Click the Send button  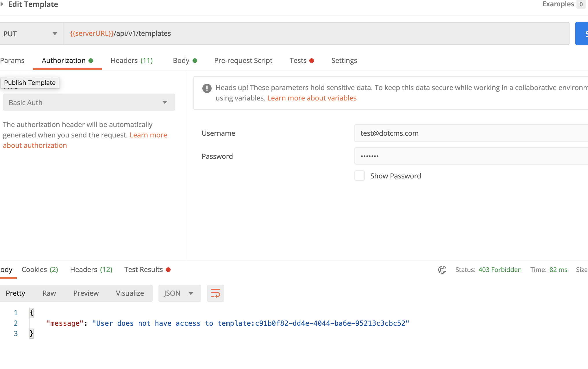583,33
